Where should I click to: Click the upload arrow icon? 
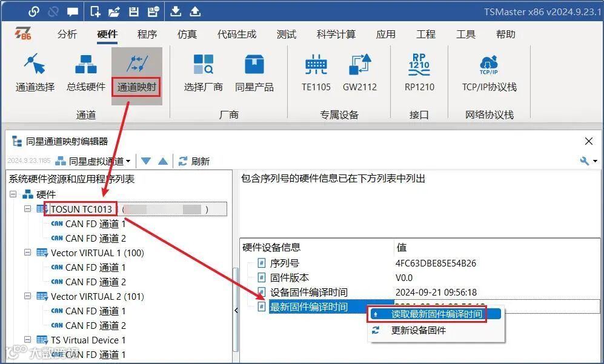(x=195, y=12)
